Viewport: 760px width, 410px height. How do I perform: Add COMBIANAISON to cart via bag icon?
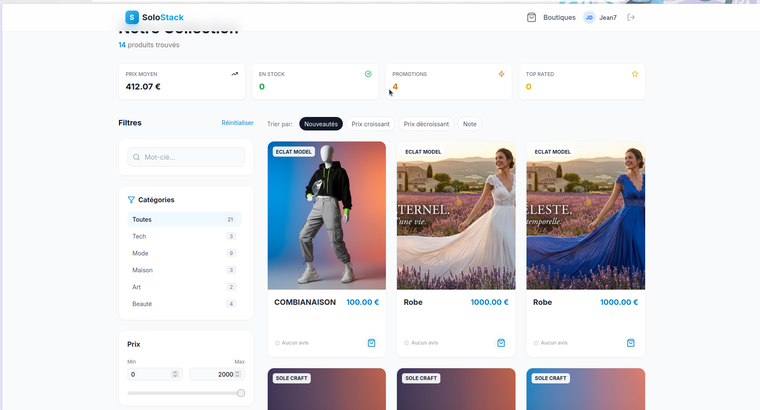pos(371,342)
